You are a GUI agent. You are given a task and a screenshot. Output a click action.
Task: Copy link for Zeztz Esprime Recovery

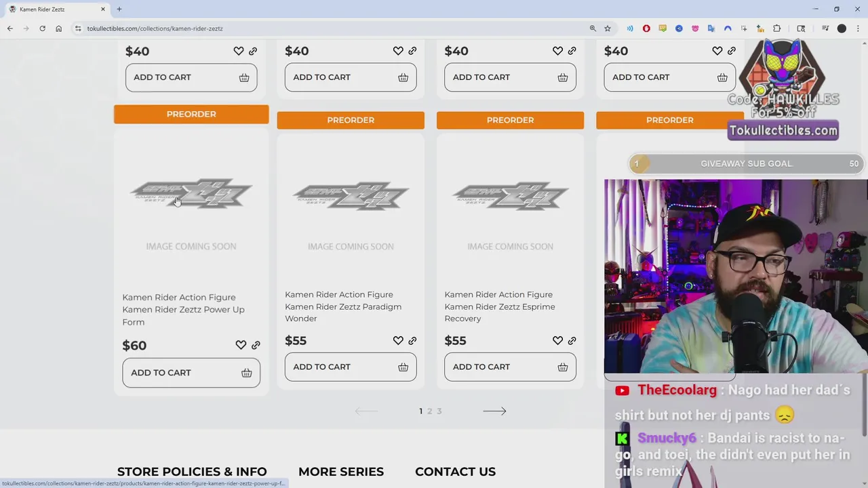tap(572, 340)
